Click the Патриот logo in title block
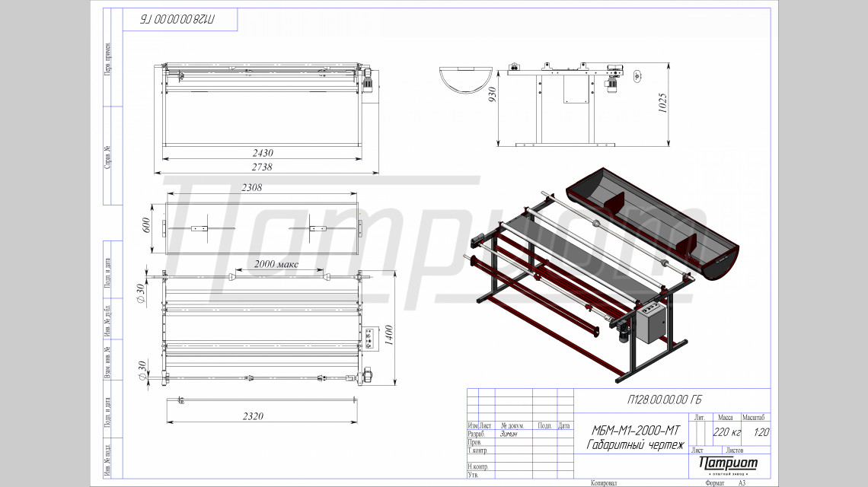 click(x=728, y=463)
